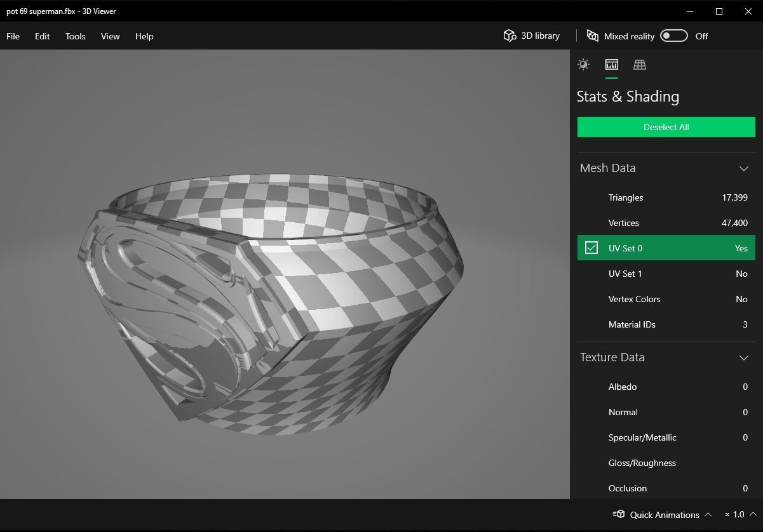Image resolution: width=763 pixels, height=532 pixels.
Task: Click the Mixed reality label
Action: [629, 36]
